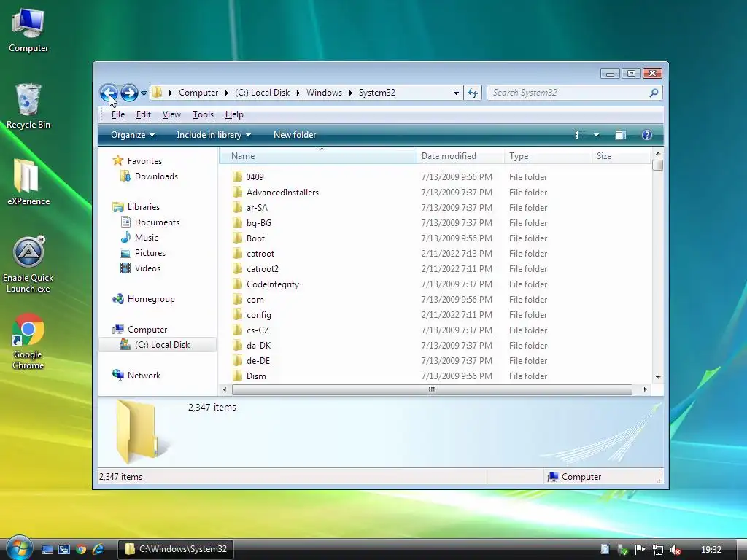Click the blue help question icon
Viewport: 747px width, 560px height.
pos(646,135)
